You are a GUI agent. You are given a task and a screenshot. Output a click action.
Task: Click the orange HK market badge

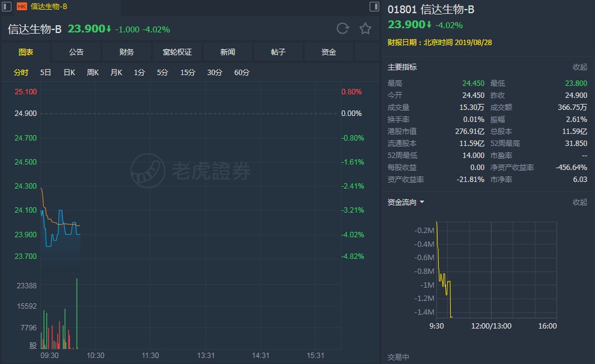22,7
